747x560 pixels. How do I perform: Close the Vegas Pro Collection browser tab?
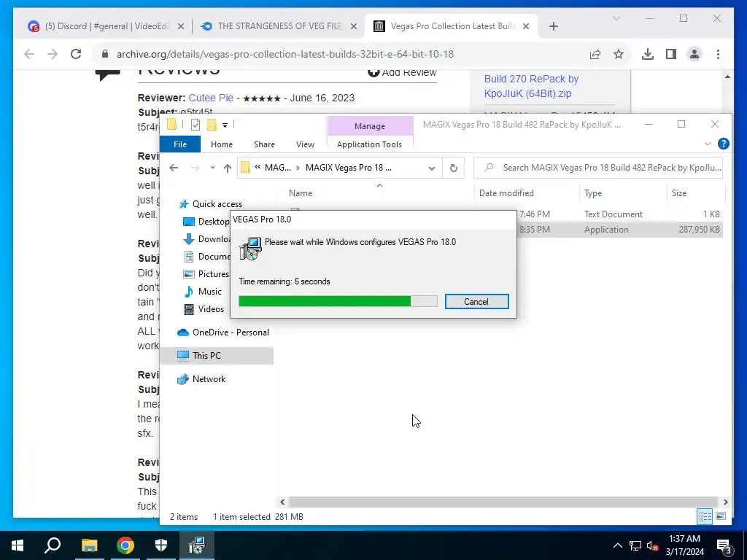[x=526, y=26]
